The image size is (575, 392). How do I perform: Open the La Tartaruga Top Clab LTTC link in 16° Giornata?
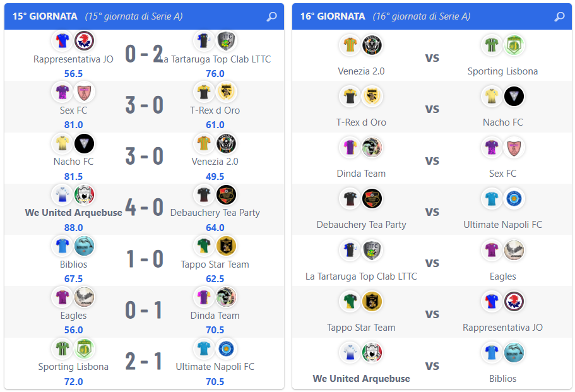coord(361,276)
